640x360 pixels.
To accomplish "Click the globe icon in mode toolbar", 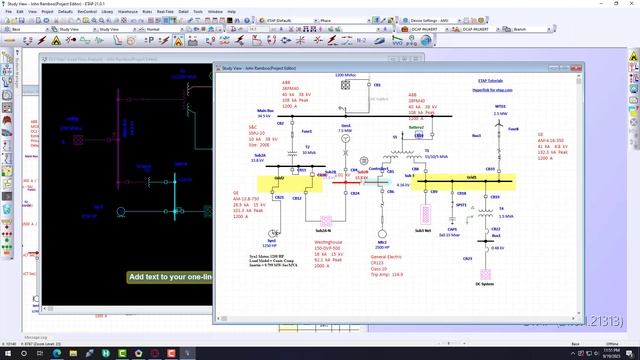I will [426, 40].
